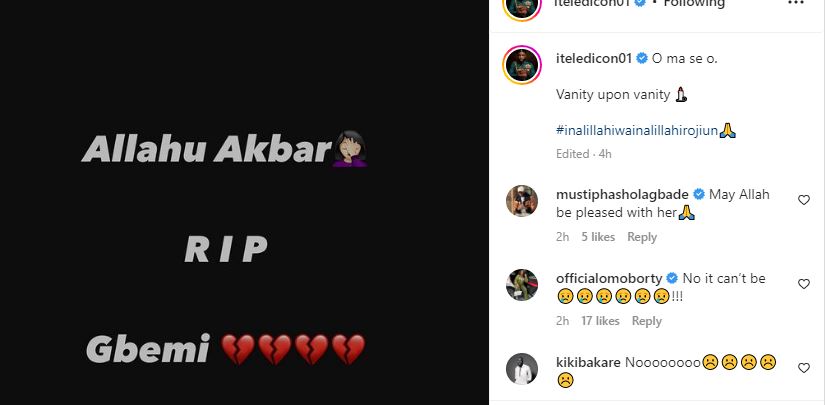Open kikibakare's profile avatar

tap(522, 369)
